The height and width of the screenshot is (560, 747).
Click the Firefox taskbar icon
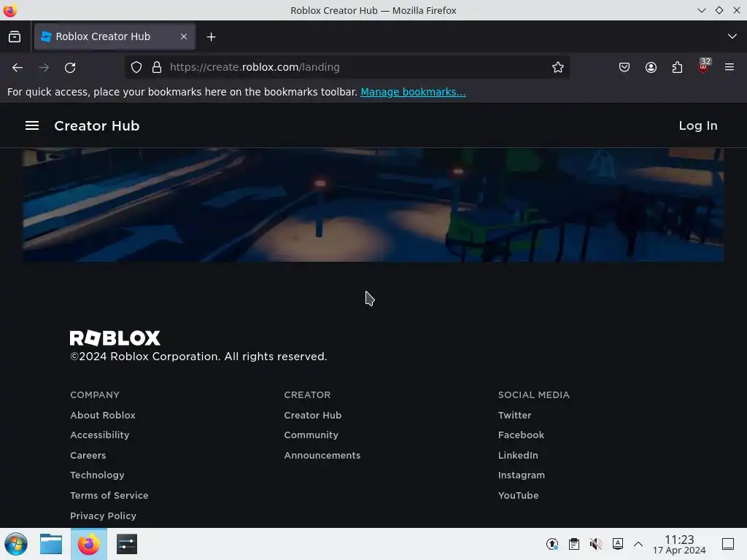click(x=88, y=544)
